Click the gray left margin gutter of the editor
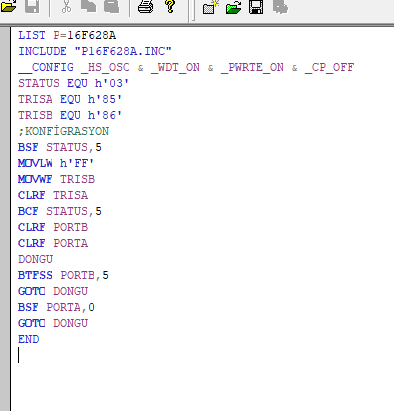This screenshot has height=411, width=394. (5, 219)
